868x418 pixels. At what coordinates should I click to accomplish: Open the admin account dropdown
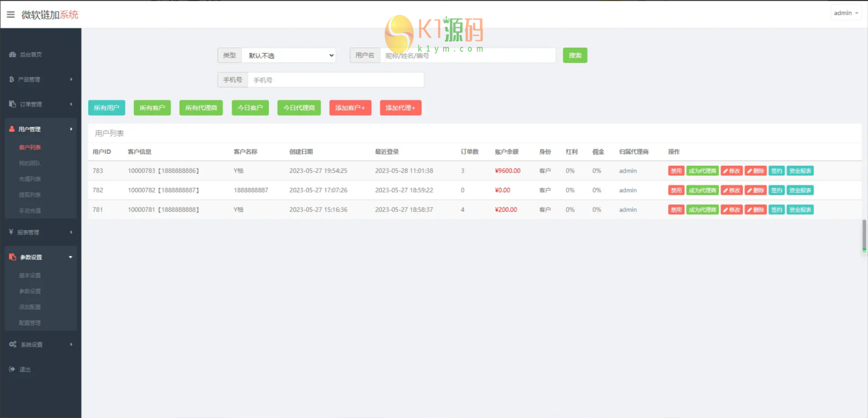(846, 13)
